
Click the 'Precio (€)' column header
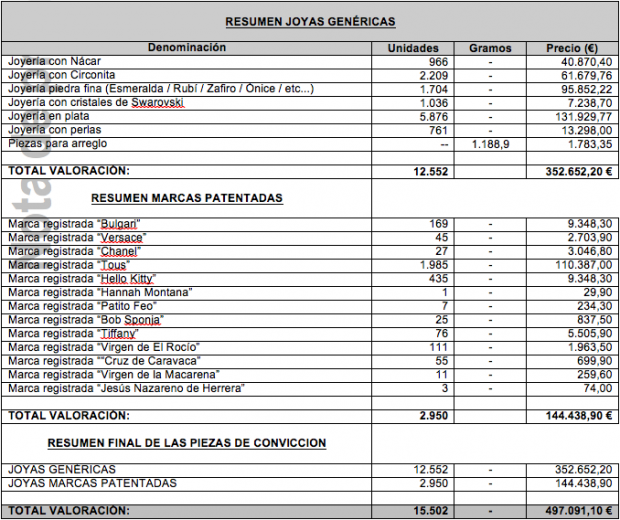coord(572,48)
